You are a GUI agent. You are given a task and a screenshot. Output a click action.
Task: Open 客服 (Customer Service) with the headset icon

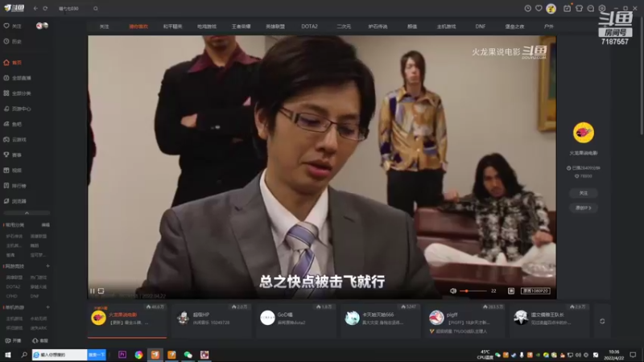[40, 340]
